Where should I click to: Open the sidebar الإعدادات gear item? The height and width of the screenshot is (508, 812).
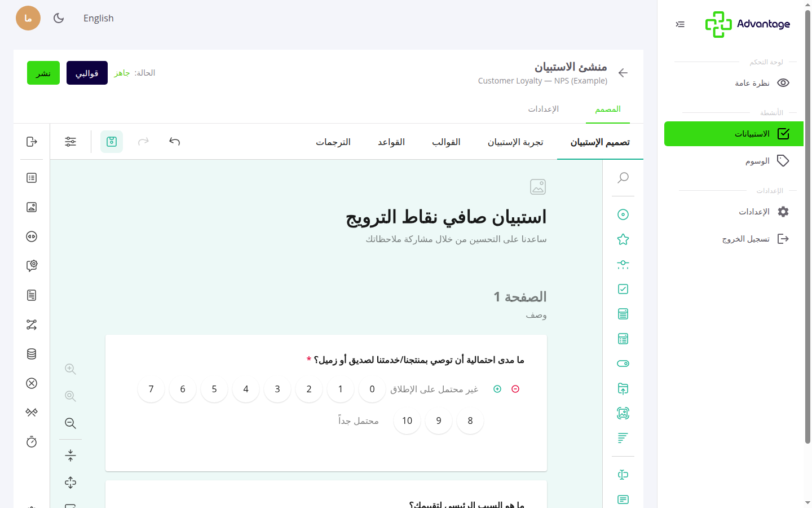pyautogui.click(x=734, y=212)
